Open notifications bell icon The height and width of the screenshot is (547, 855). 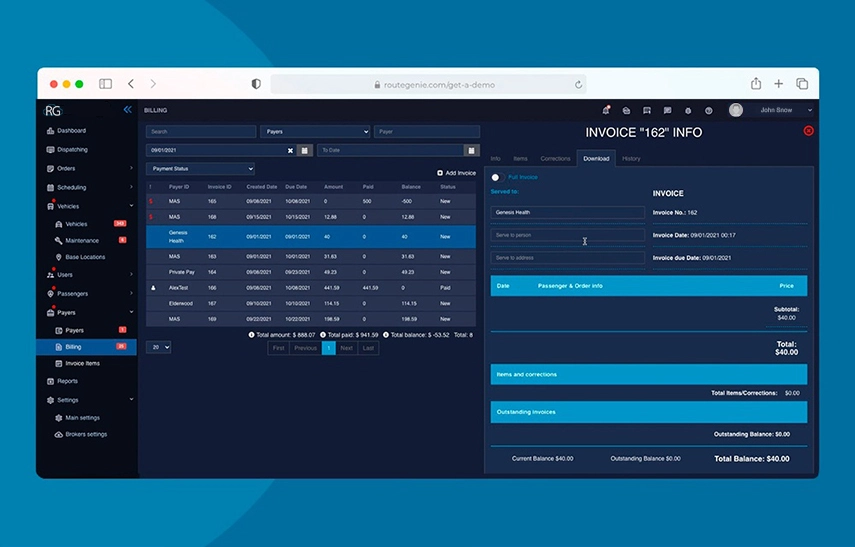coord(606,110)
